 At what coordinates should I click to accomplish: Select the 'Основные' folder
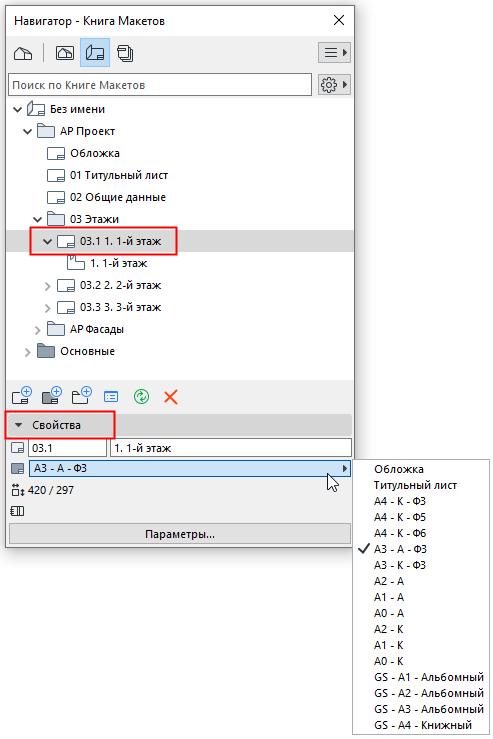pyautogui.click(x=87, y=351)
